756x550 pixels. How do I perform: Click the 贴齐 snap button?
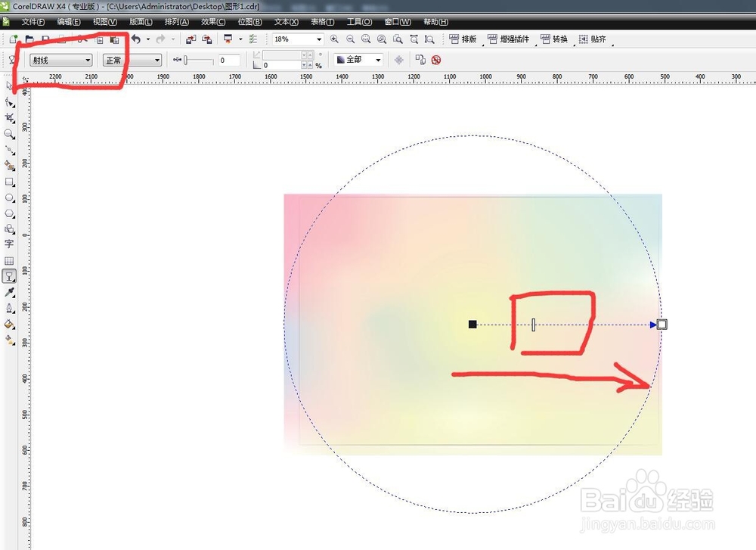592,39
